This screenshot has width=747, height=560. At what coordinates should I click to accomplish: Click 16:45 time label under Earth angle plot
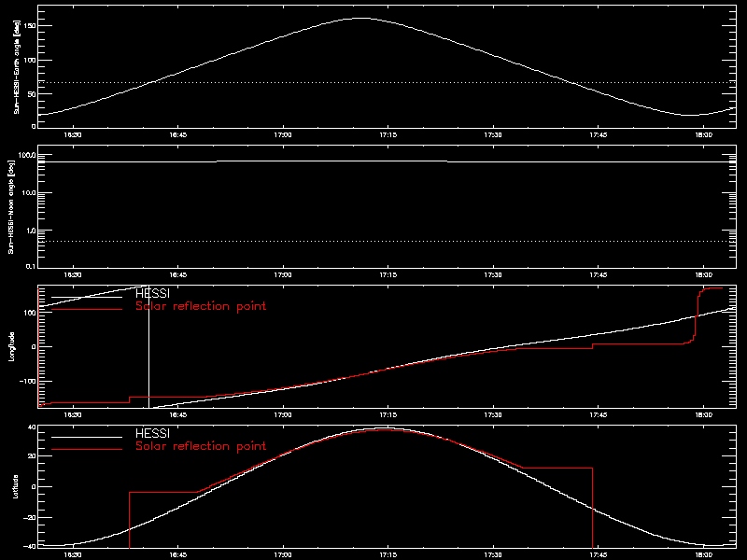coord(177,134)
